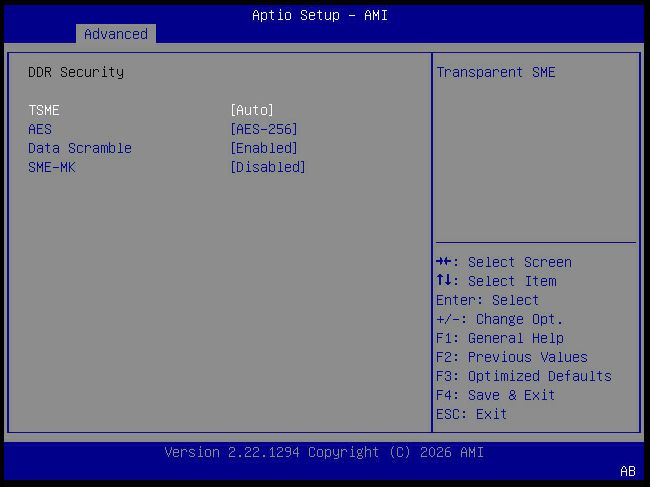Select the Advanced tab
Image resolution: width=650 pixels, height=487 pixels.
click(116, 34)
